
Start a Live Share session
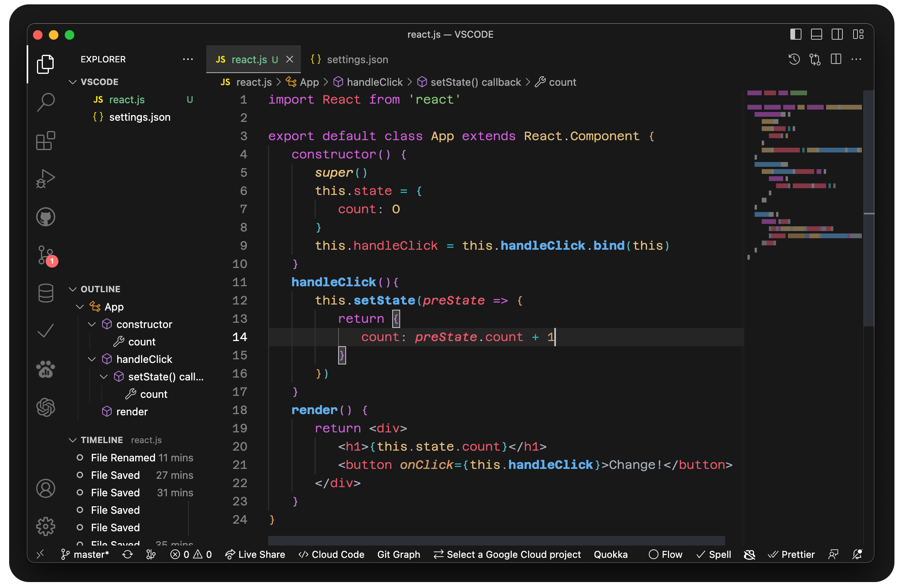point(256,554)
